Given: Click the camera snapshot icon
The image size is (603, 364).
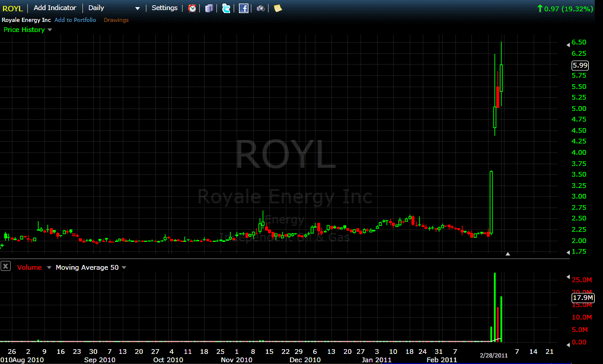Looking at the screenshot, I should pos(261,8).
